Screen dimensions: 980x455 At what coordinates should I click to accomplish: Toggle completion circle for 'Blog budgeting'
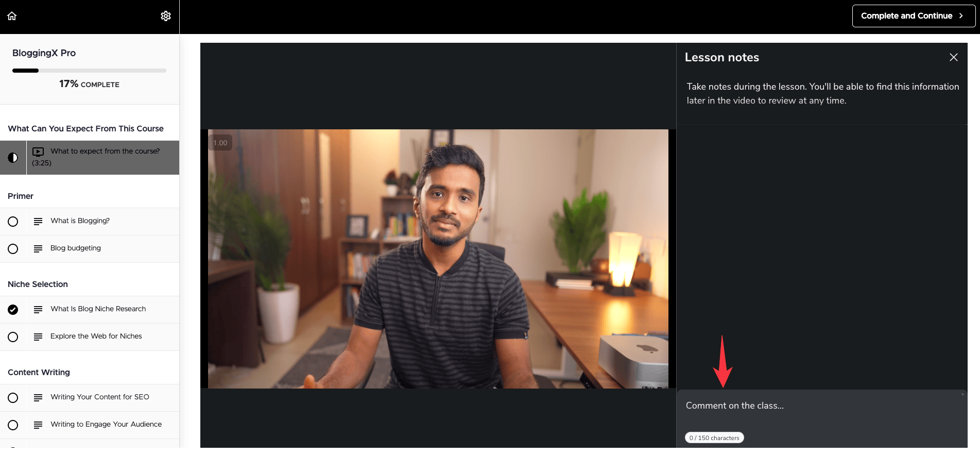tap(13, 249)
